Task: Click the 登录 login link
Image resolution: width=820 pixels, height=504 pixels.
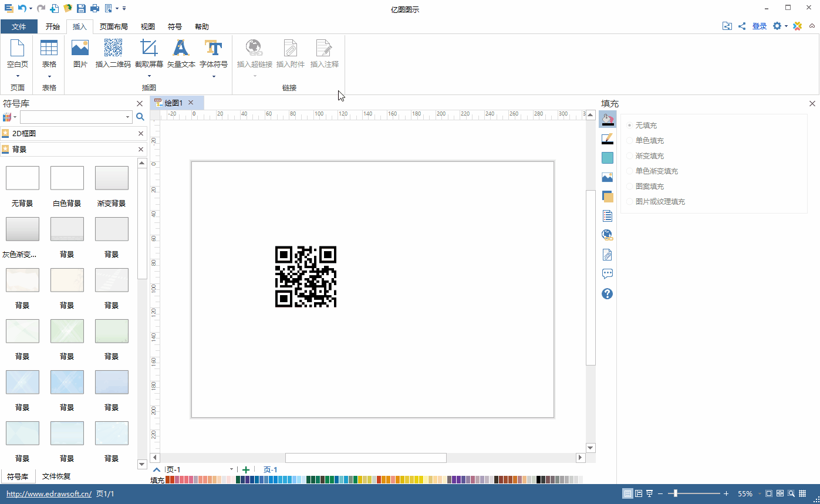Action: point(760,26)
